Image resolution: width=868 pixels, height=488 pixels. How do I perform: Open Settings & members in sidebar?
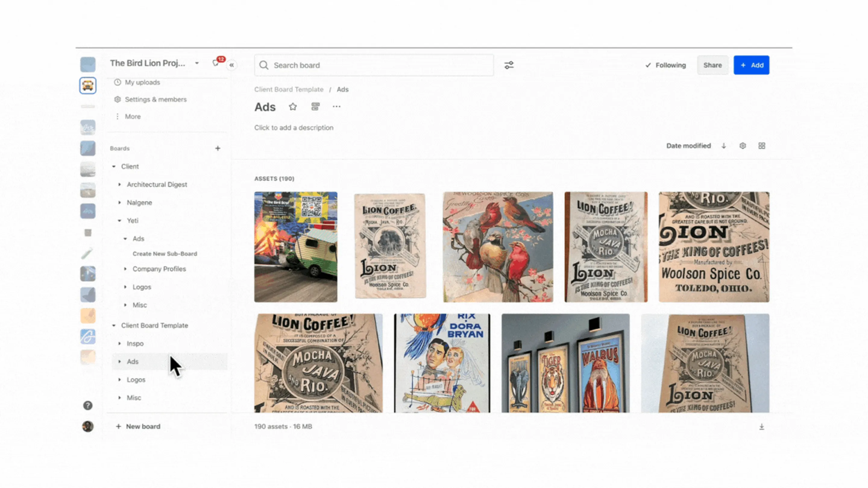[x=155, y=100]
